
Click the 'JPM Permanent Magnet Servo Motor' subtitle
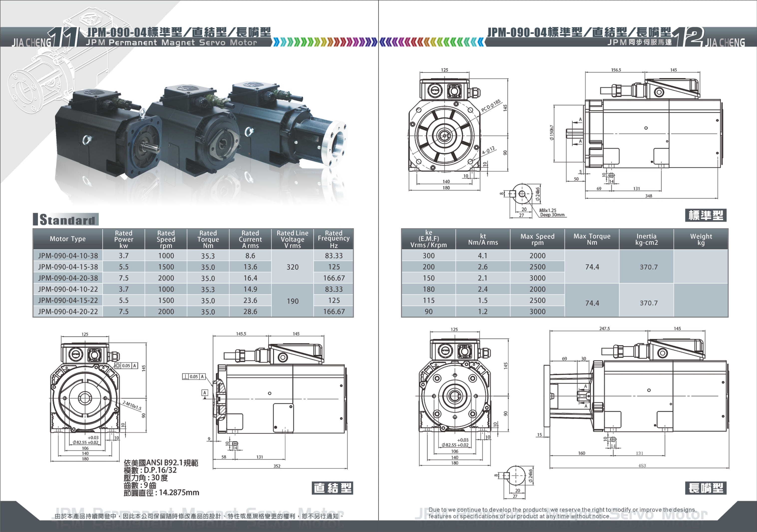pyautogui.click(x=171, y=42)
